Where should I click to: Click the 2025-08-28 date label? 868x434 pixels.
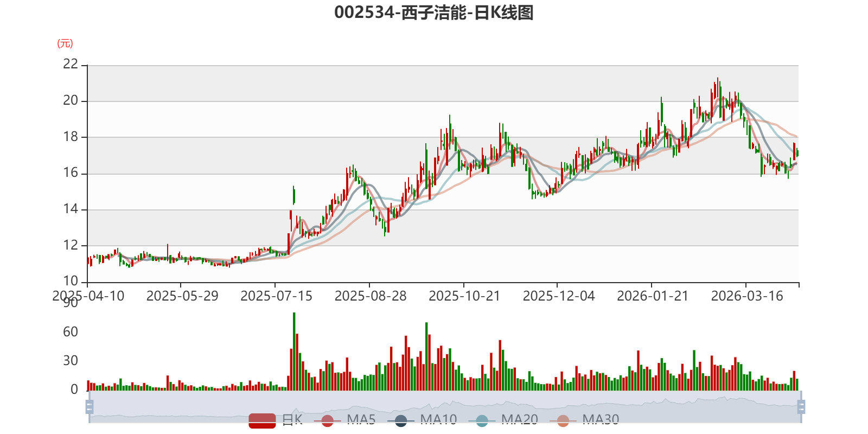point(371,296)
